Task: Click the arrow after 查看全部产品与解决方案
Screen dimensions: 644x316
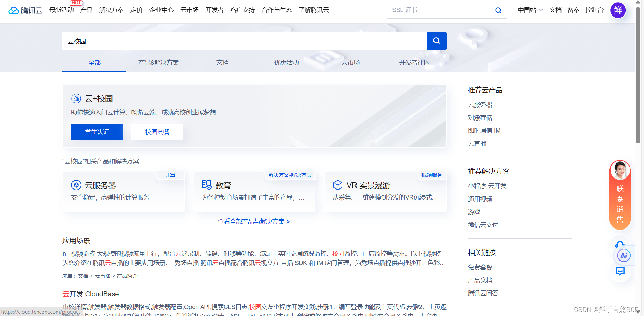Action: (288, 222)
